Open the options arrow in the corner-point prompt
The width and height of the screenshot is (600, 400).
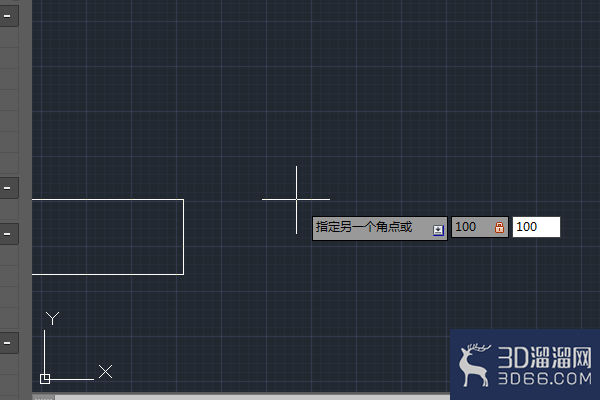point(438,230)
